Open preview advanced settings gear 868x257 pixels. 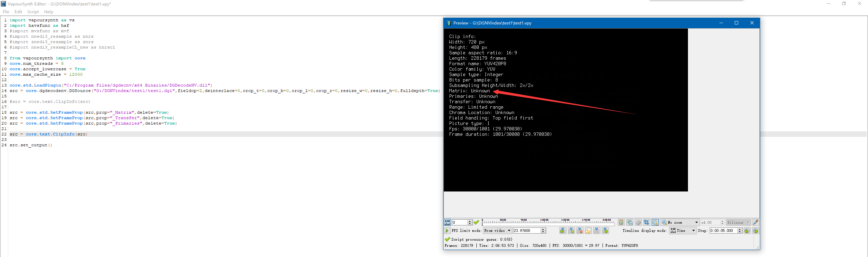pos(638,222)
